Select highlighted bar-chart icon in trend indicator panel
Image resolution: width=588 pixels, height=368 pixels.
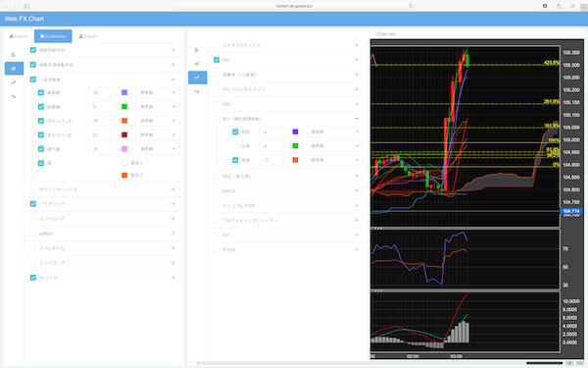click(14, 69)
